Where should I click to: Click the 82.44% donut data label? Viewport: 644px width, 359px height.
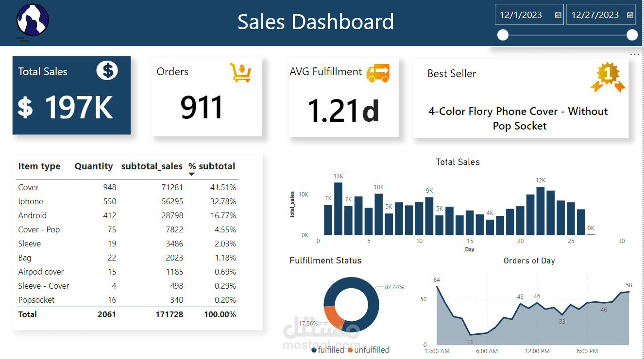(x=394, y=287)
